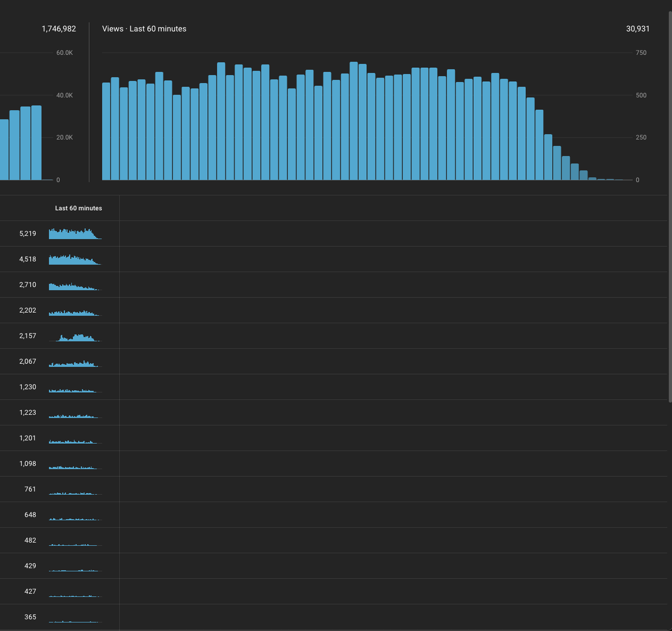Select the sparkline in the 2,710 row
This screenshot has height=631, width=672.
coord(74,286)
